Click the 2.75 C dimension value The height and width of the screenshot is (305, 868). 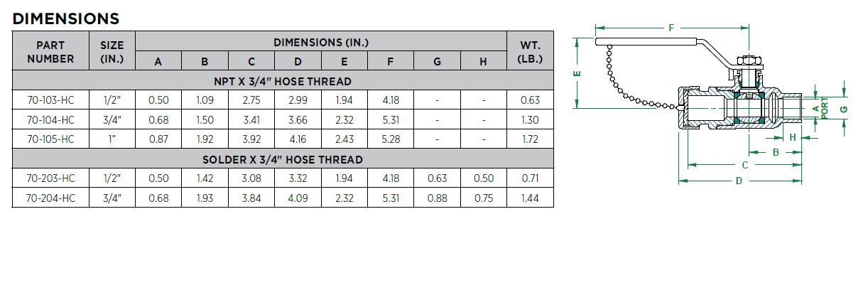click(251, 100)
